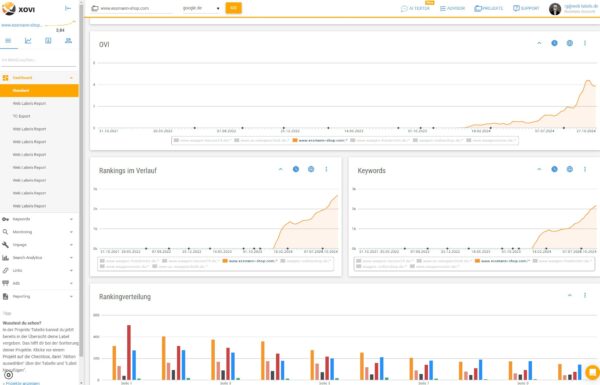
Task: Open the people tab icon in sidebar
Action: coord(68,41)
